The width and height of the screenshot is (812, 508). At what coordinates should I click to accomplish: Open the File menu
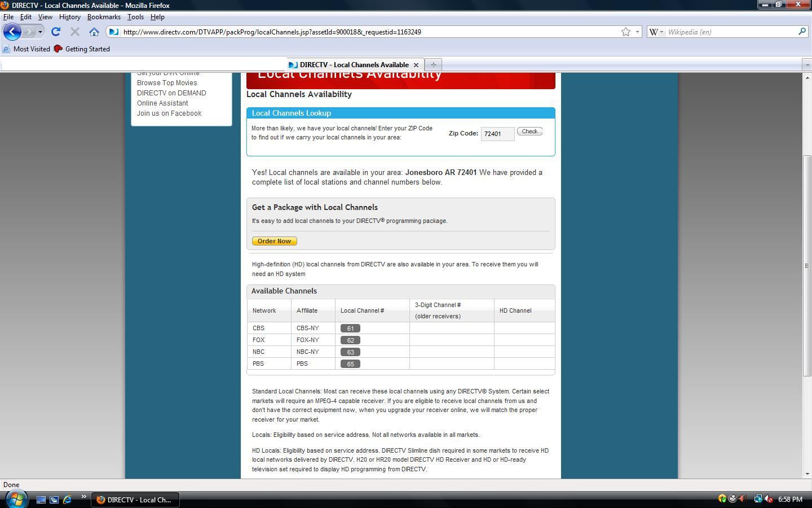click(8, 17)
